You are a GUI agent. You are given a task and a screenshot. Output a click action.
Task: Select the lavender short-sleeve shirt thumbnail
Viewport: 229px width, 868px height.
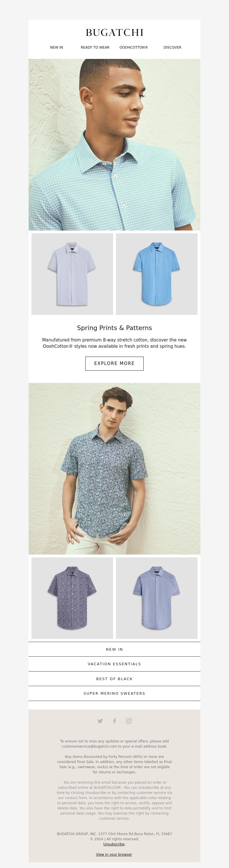(72, 274)
